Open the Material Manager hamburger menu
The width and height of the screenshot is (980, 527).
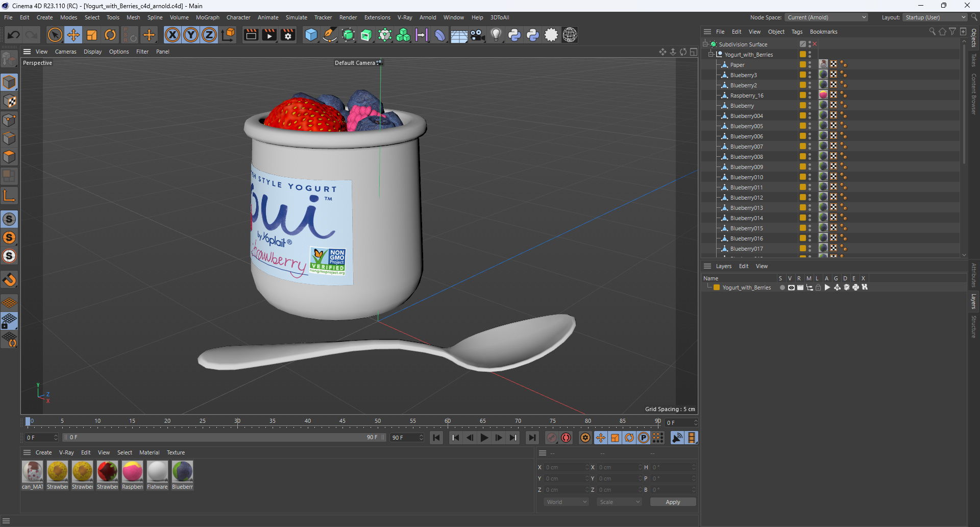coord(27,452)
